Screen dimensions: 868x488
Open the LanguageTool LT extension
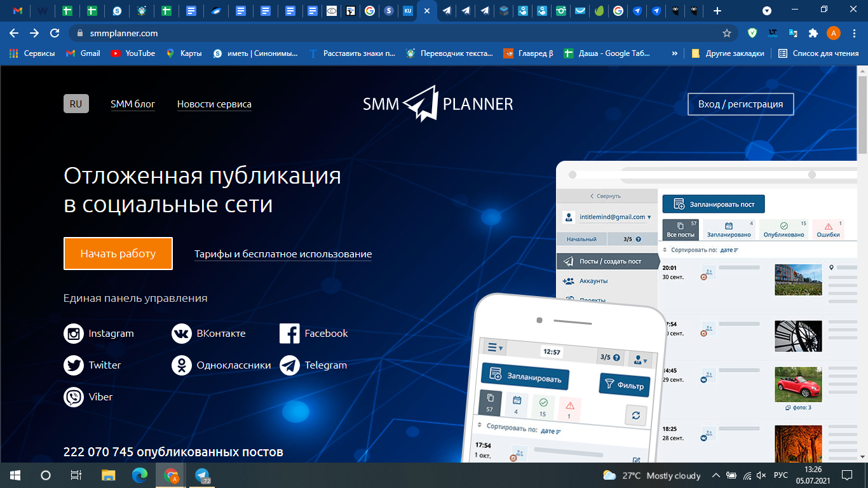tap(773, 33)
